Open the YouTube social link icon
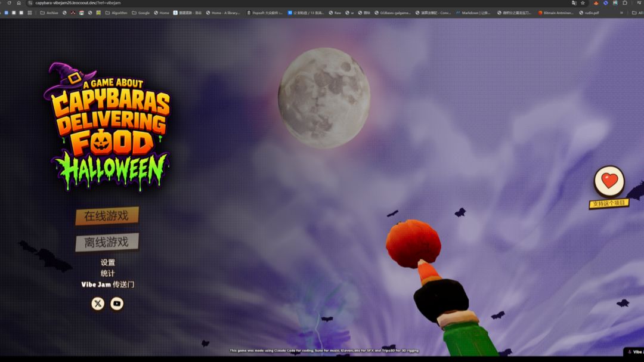Image resolution: width=644 pixels, height=362 pixels. (117, 304)
